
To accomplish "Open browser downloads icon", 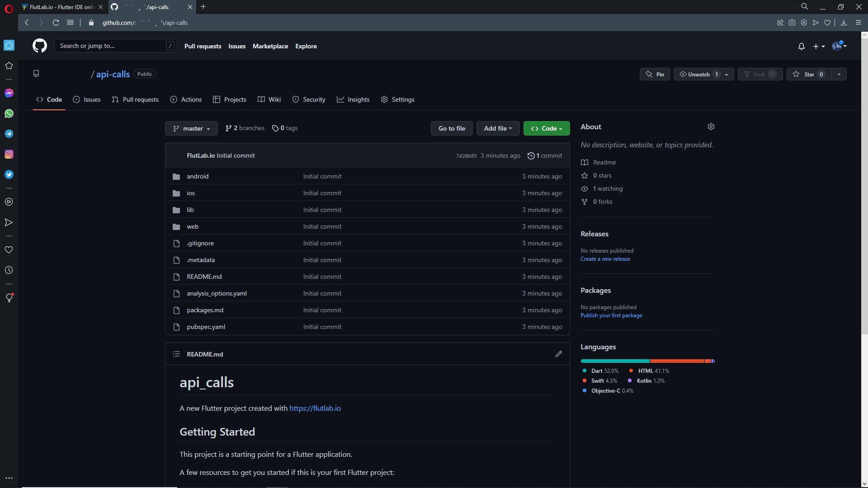I will coord(844,23).
